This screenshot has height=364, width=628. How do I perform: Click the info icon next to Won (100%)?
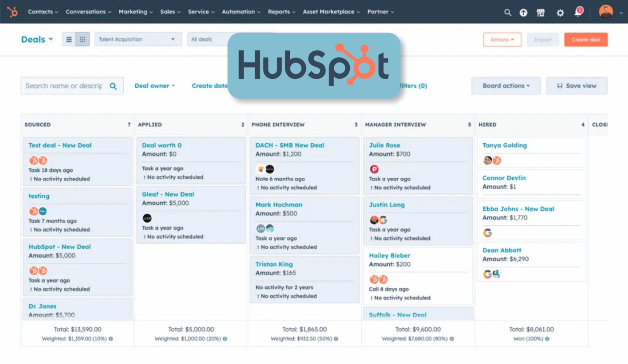(x=547, y=339)
